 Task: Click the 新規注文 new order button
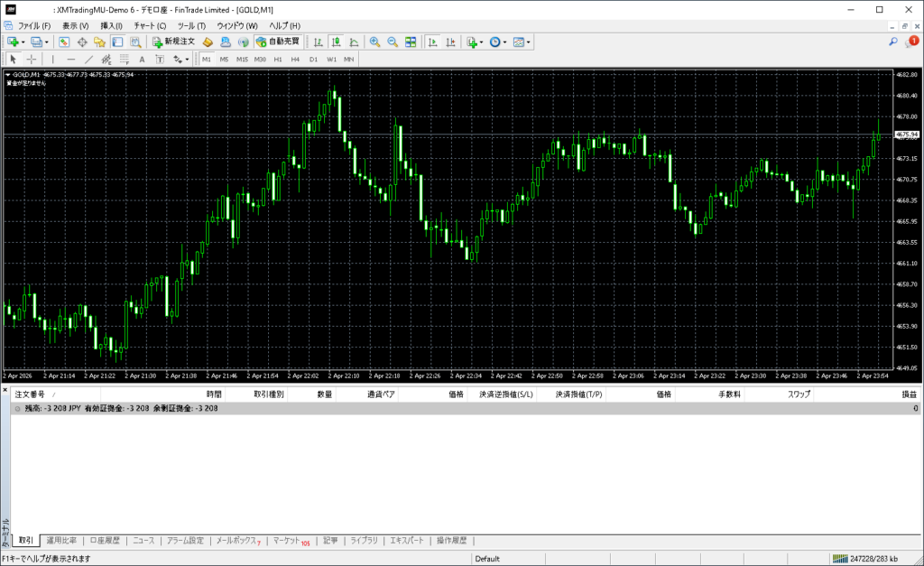point(173,42)
